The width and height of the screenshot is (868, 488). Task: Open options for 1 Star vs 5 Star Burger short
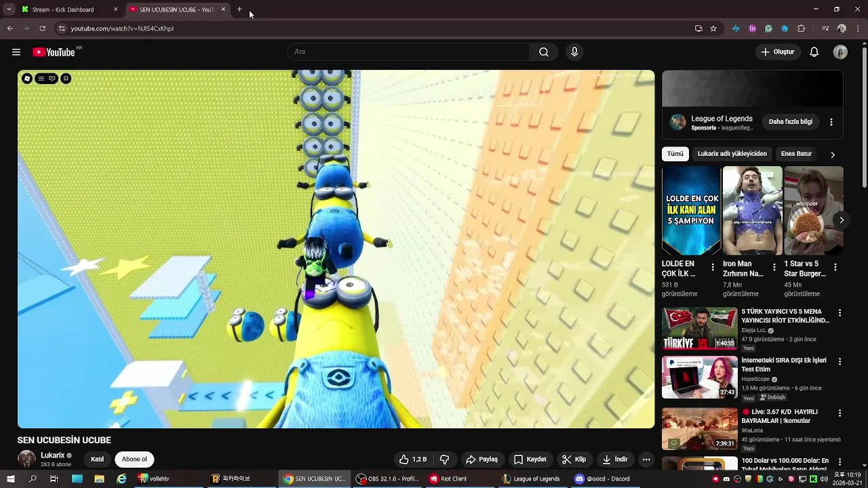[x=835, y=268]
